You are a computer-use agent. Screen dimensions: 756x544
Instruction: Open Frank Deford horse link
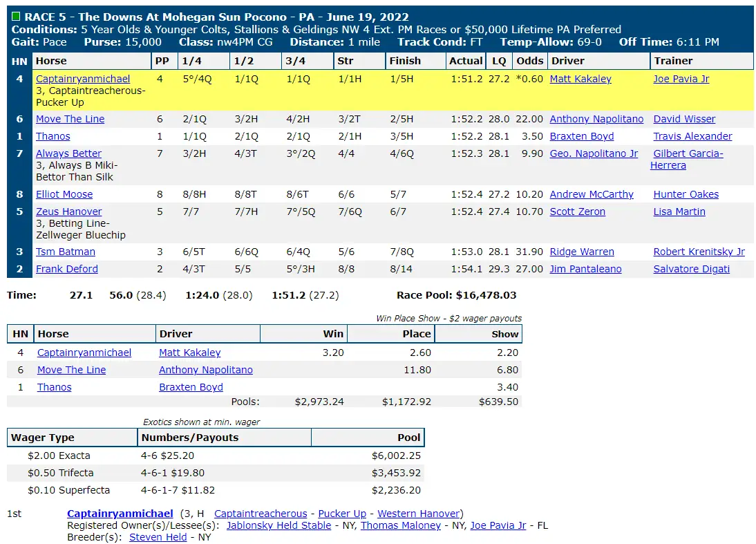pos(67,269)
